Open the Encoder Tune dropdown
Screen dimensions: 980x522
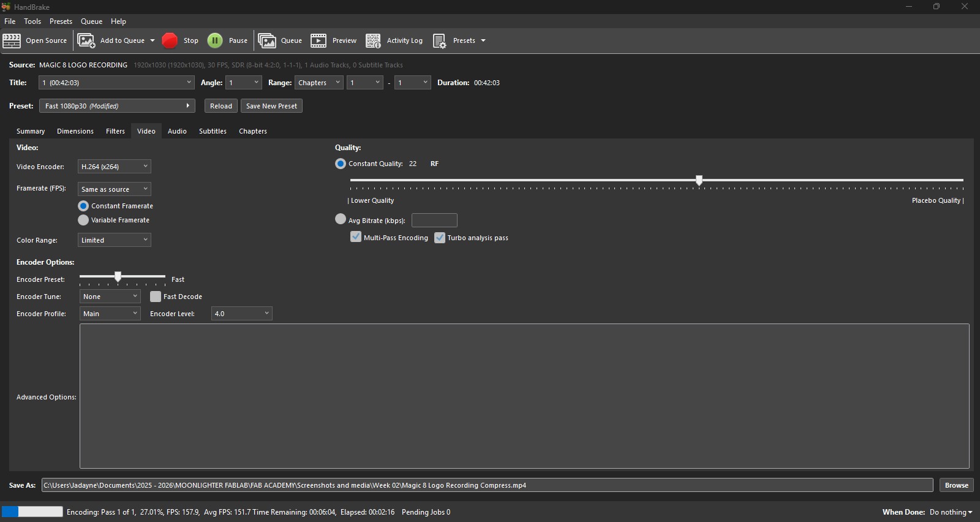(110, 297)
